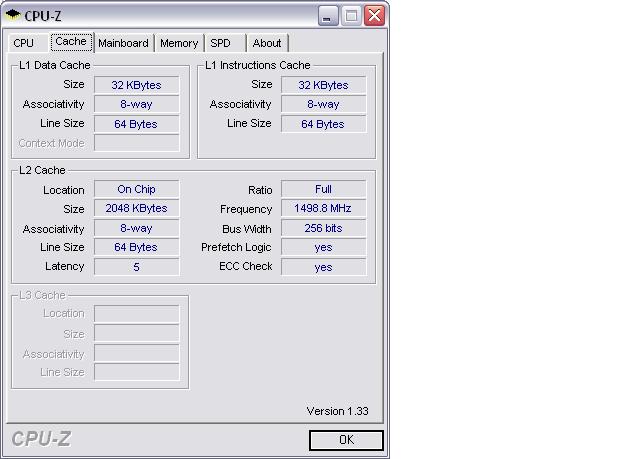This screenshot has width=640, height=459.
Task: Click the 'ECC Check' label
Action: [x=246, y=266]
